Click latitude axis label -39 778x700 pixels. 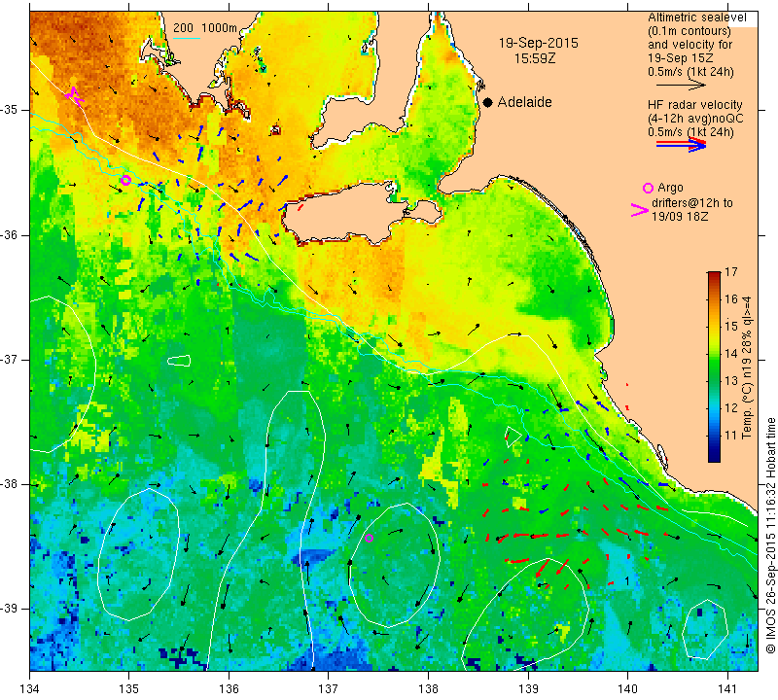point(11,609)
